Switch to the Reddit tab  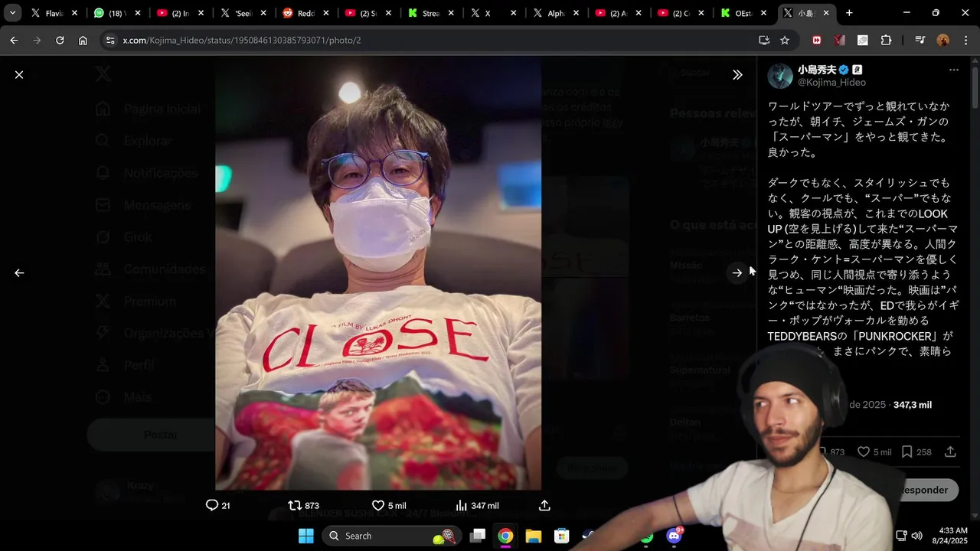(305, 13)
